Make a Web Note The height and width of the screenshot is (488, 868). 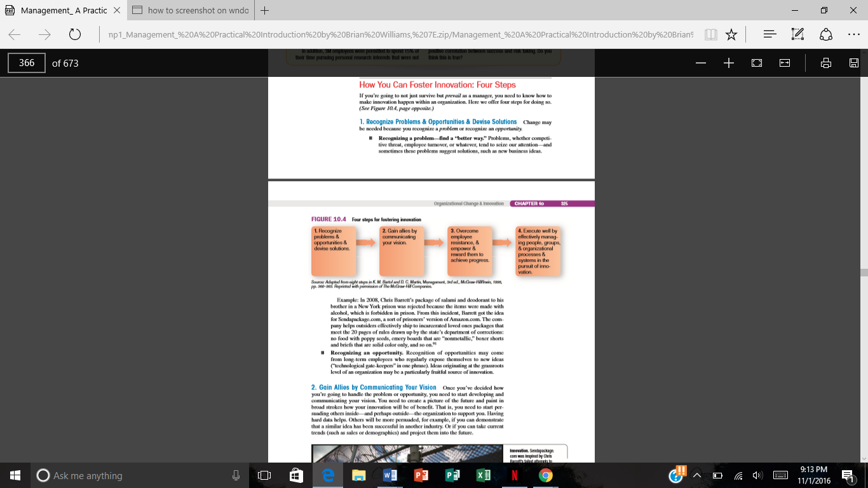[798, 35]
